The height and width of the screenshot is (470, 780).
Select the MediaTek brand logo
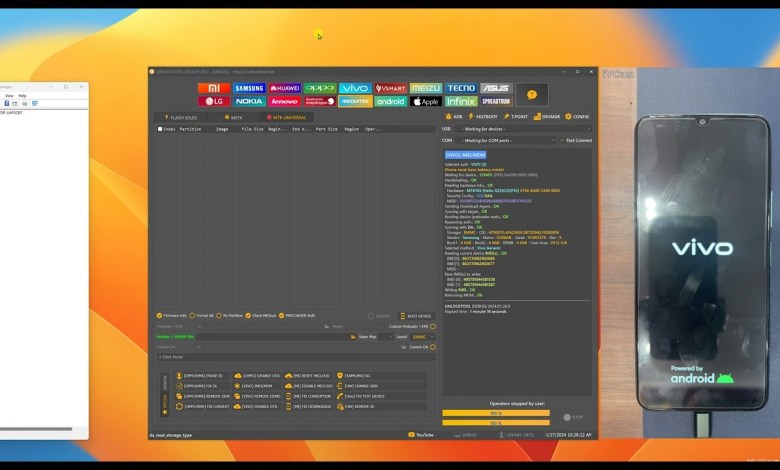(355, 101)
